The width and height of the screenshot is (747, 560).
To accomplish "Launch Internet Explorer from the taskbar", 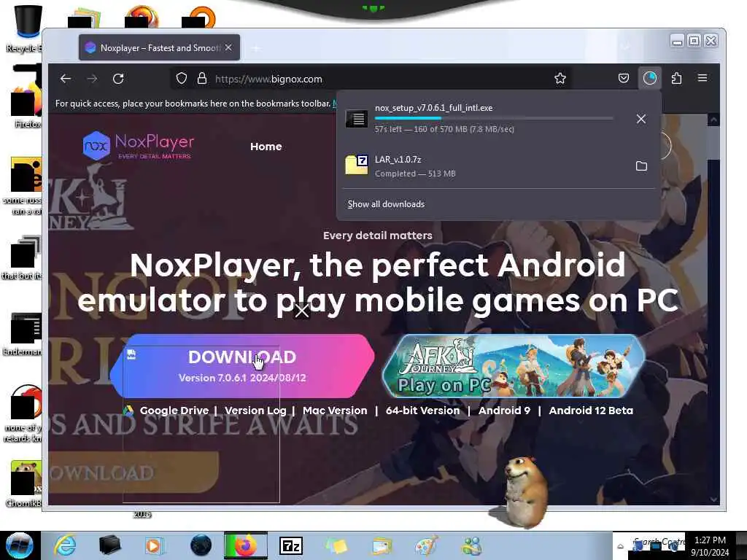I will 65,545.
